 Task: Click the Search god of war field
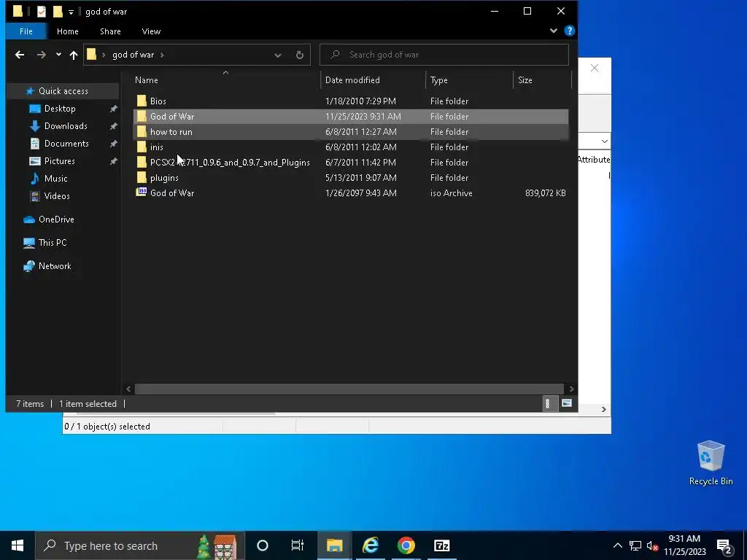pyautogui.click(x=444, y=55)
